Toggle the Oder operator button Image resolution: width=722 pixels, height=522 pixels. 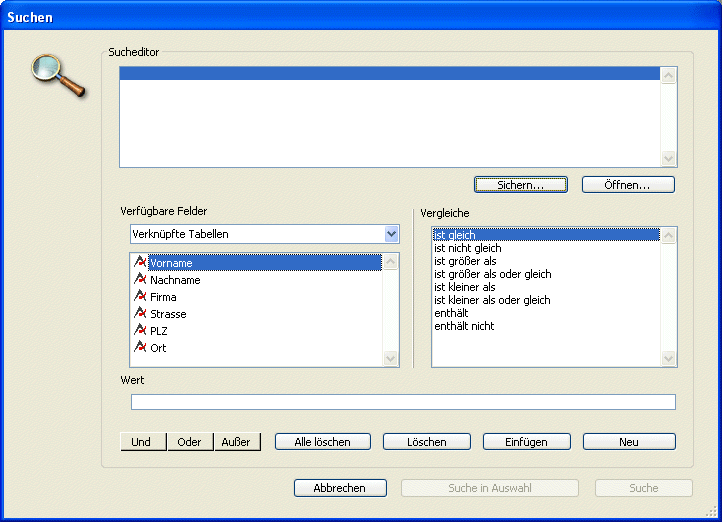pos(190,441)
